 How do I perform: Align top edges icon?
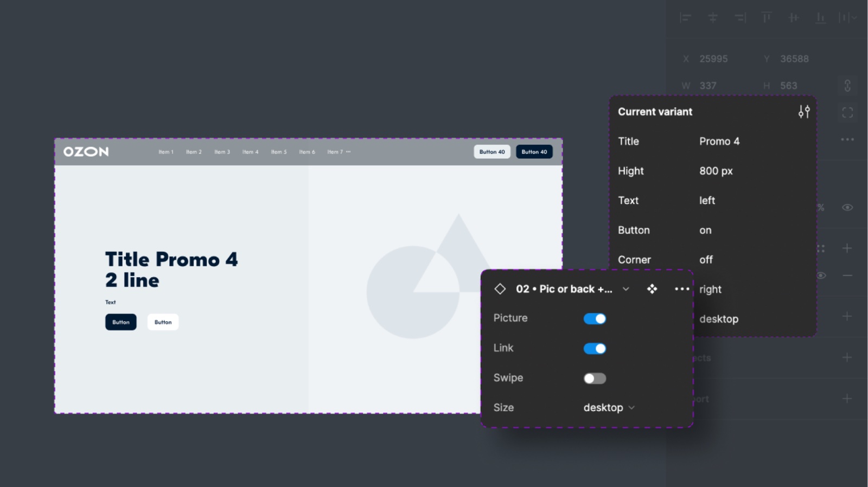(767, 18)
